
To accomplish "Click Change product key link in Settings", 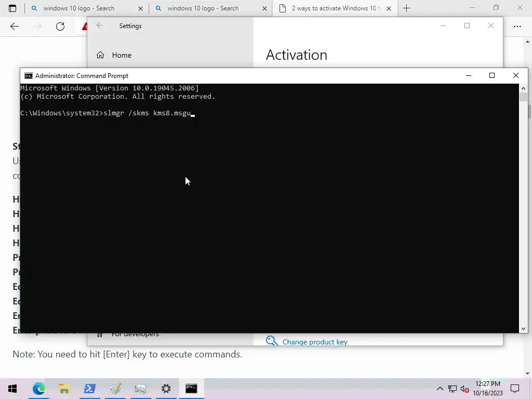I will pos(314,342).
